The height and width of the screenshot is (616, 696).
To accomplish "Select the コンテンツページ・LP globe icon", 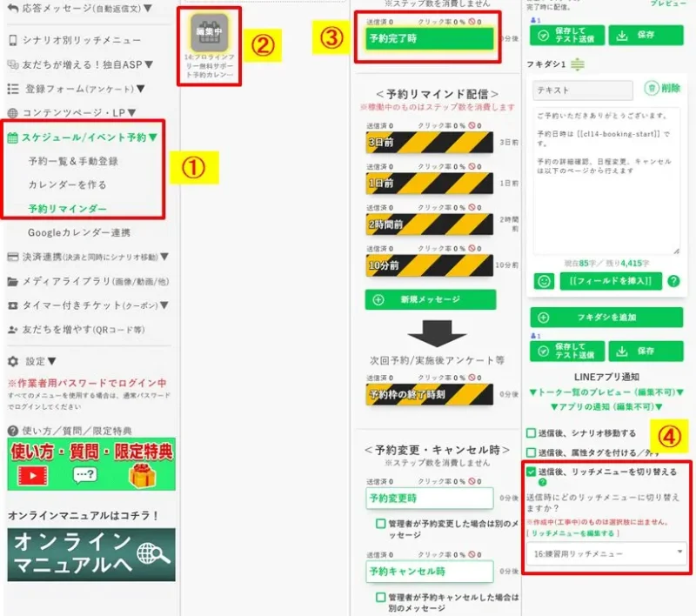I will (x=12, y=114).
